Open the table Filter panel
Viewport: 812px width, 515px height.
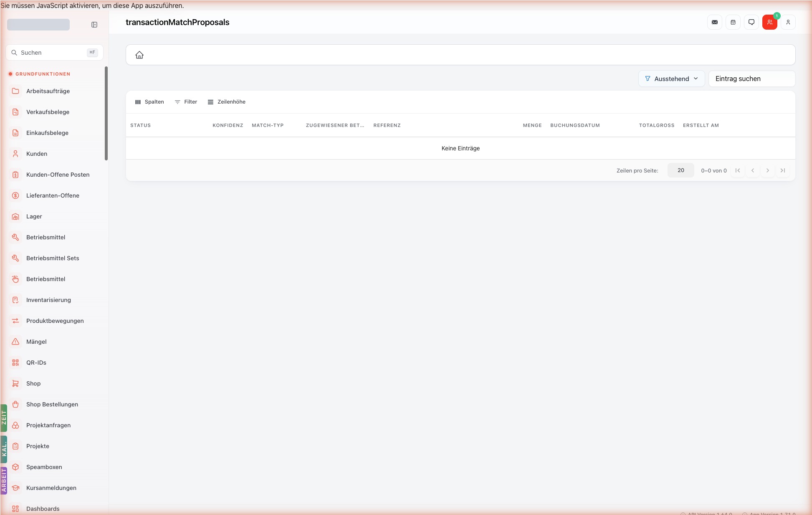point(186,102)
